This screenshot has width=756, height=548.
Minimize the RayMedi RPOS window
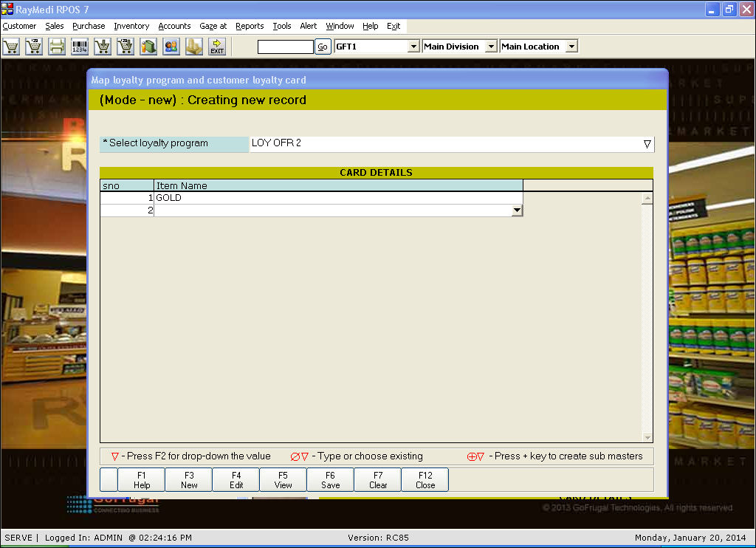712,9
